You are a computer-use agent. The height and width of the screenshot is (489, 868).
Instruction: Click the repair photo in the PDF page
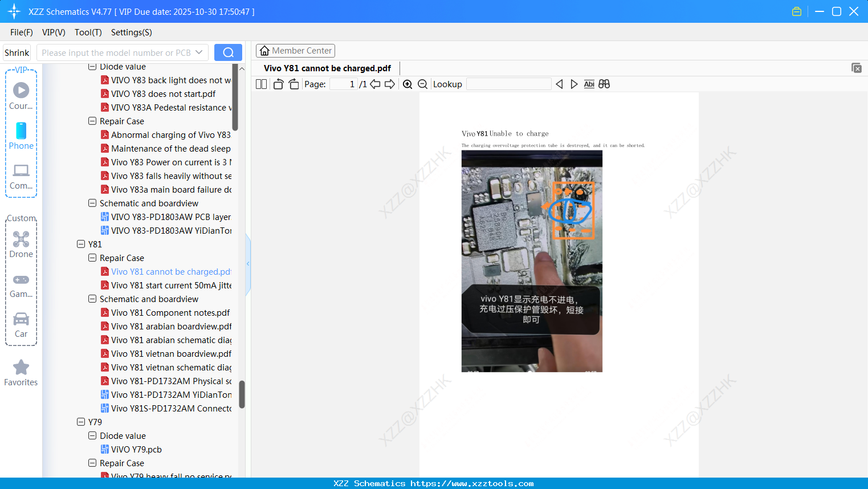pos(532,261)
